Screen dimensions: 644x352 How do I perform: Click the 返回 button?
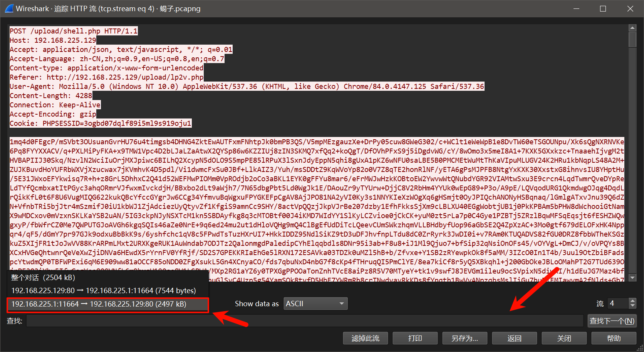(x=514, y=338)
